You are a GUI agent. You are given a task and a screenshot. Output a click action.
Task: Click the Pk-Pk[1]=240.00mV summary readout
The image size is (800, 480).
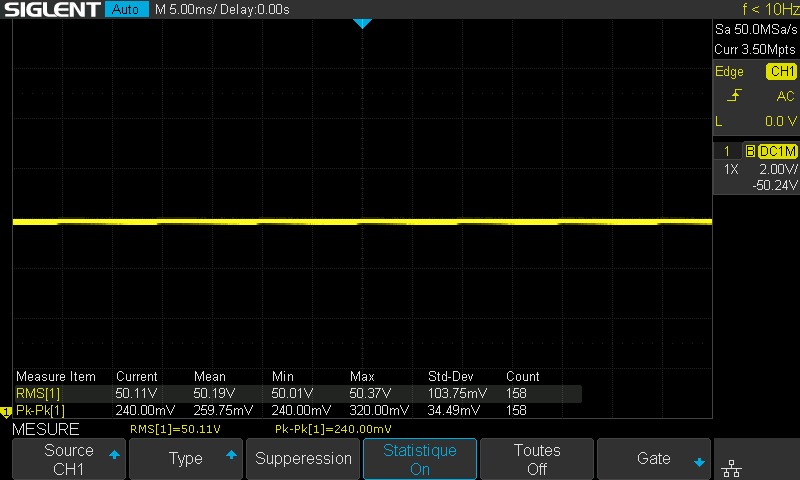coord(333,429)
